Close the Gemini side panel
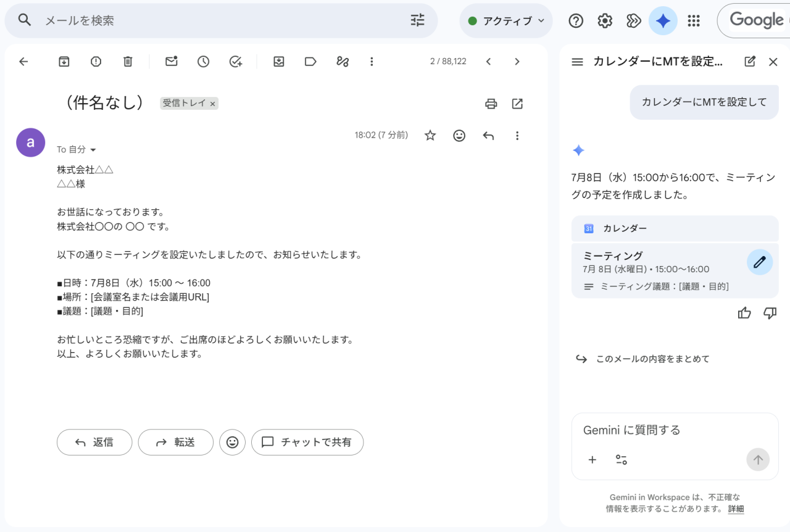Screen dimensions: 790x532 [773, 62]
